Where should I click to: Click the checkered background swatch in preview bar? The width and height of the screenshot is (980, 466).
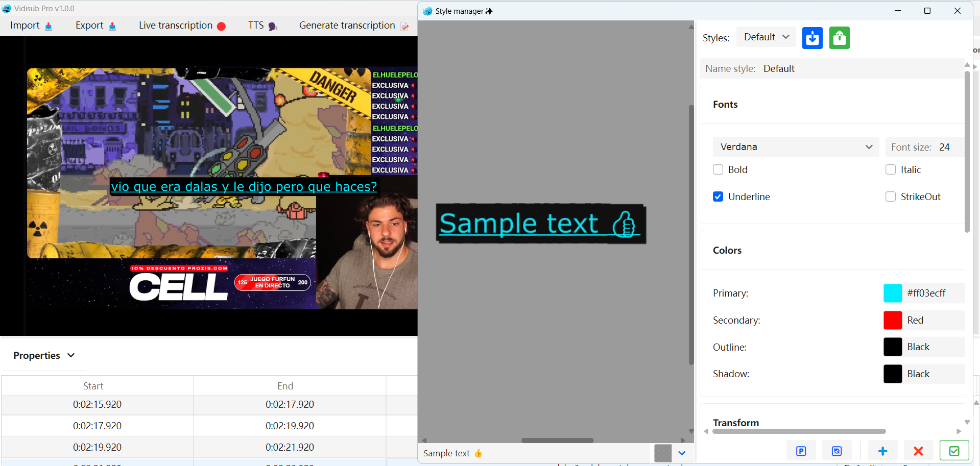tap(663, 453)
